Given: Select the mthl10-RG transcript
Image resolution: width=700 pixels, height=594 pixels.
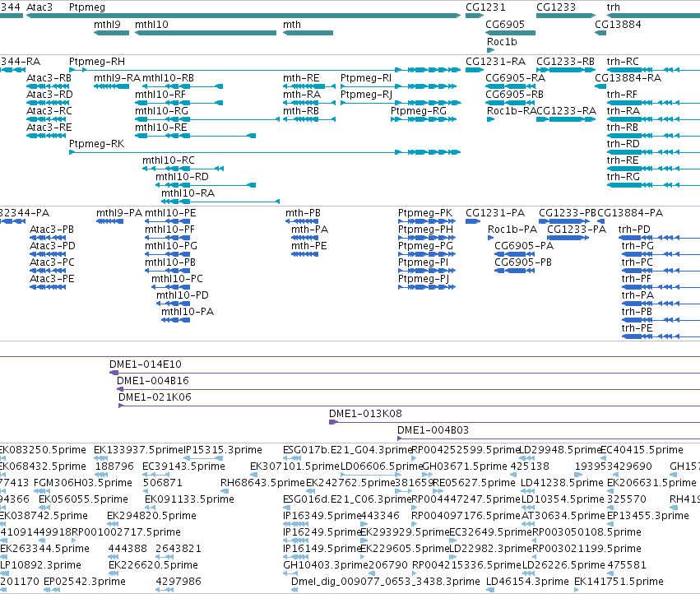Looking at the screenshot, I should [207, 119].
